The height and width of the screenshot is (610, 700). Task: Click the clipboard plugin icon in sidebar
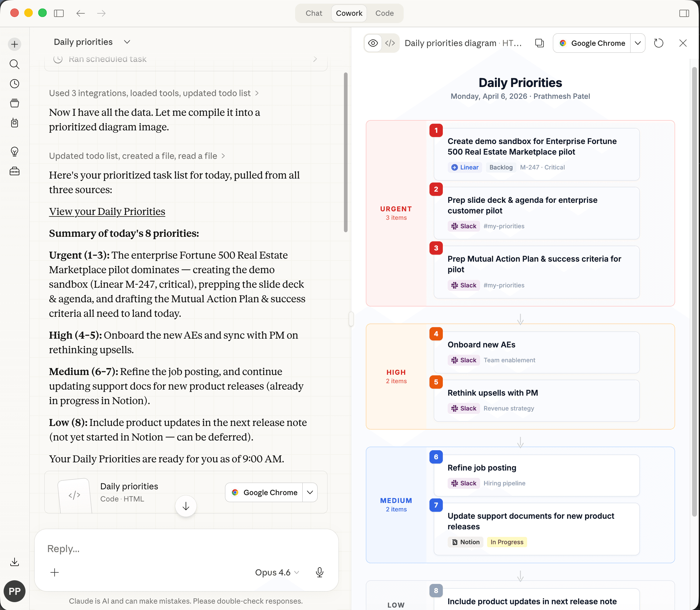tap(15, 123)
